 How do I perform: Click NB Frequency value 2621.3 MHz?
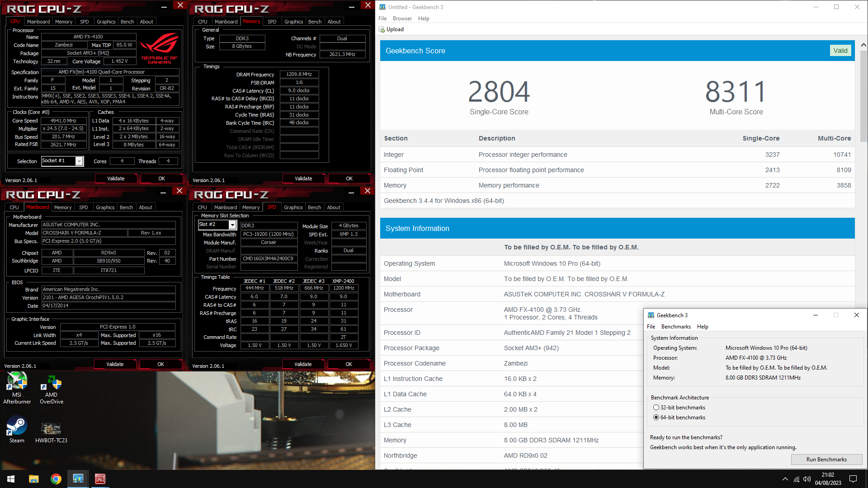pyautogui.click(x=342, y=54)
